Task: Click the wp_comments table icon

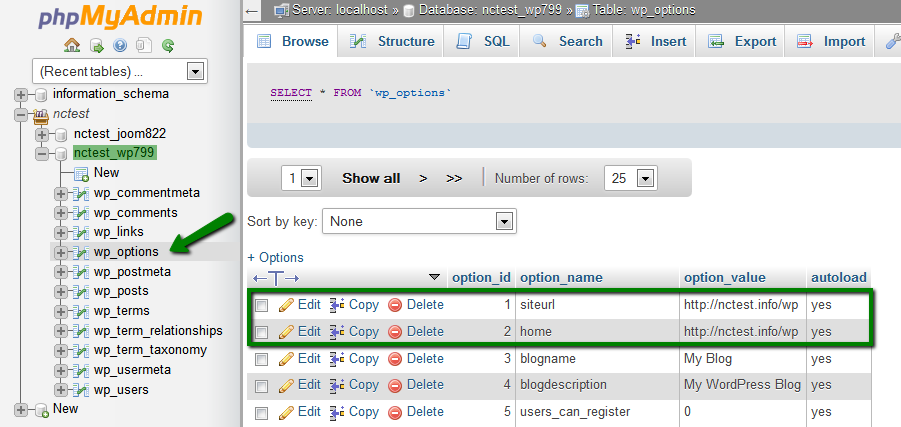Action: click(x=82, y=213)
